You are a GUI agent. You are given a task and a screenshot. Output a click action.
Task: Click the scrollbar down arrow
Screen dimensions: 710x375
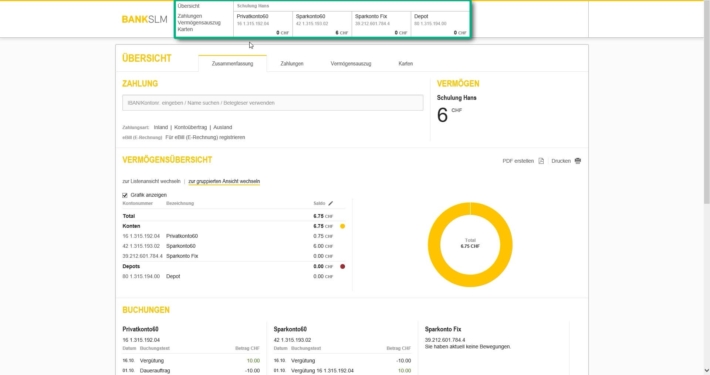click(707, 371)
